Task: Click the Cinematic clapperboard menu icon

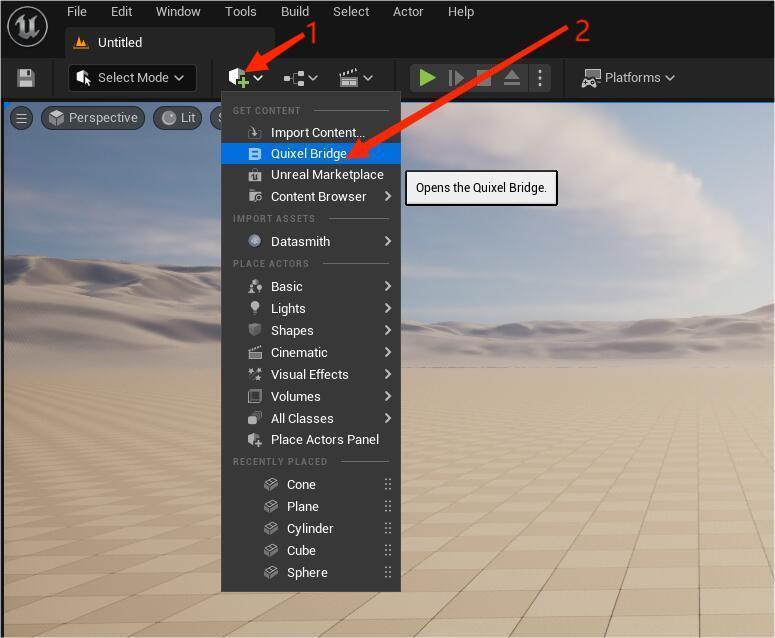Action: pyautogui.click(x=255, y=352)
